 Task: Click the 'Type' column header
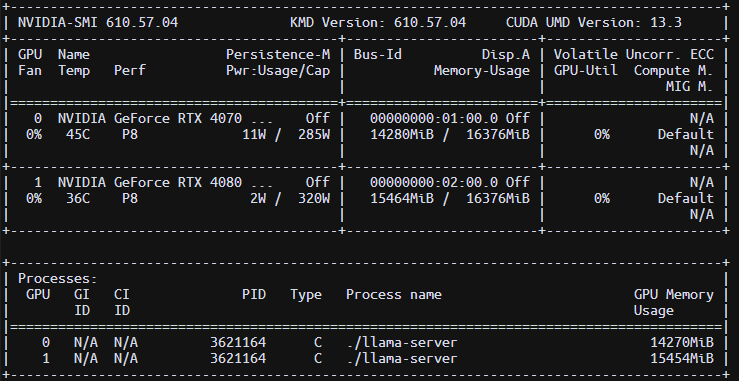[x=306, y=295]
